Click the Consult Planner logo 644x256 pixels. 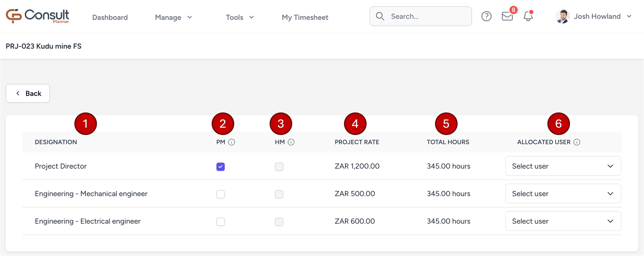coord(38,16)
